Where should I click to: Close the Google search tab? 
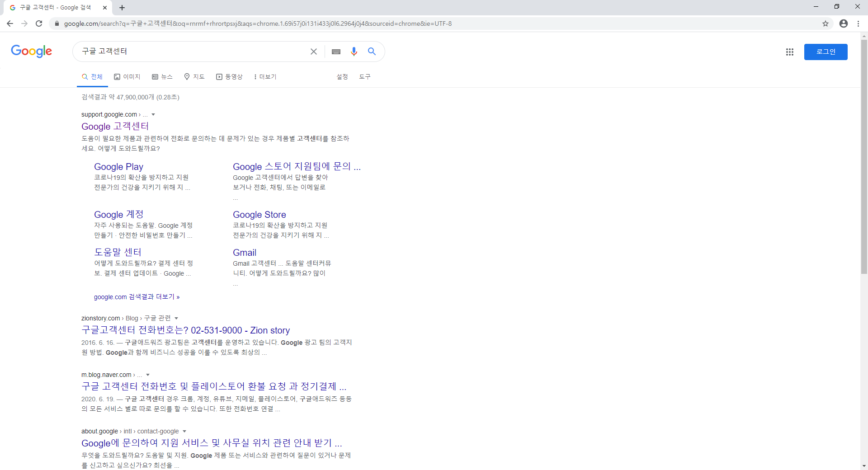click(105, 8)
